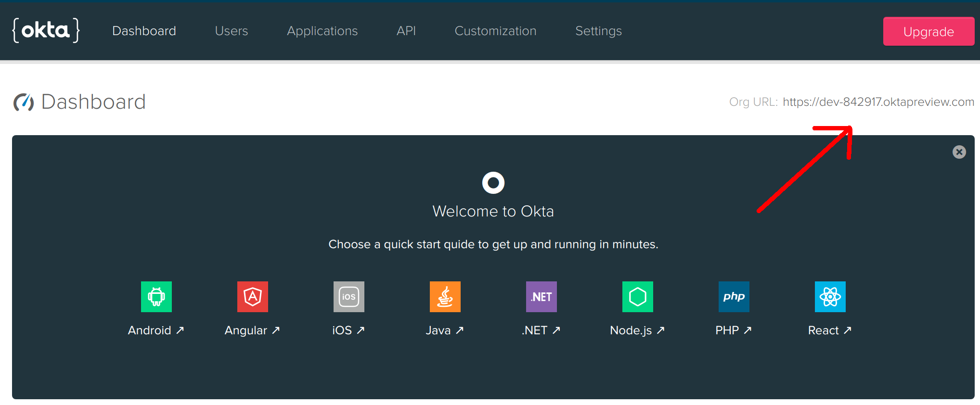Click the Android quick start icon

(x=156, y=297)
